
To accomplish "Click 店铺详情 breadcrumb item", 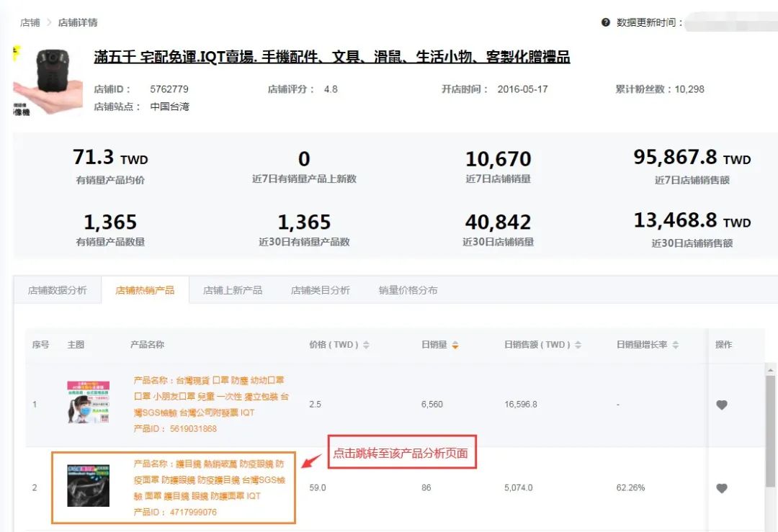I will (78, 22).
